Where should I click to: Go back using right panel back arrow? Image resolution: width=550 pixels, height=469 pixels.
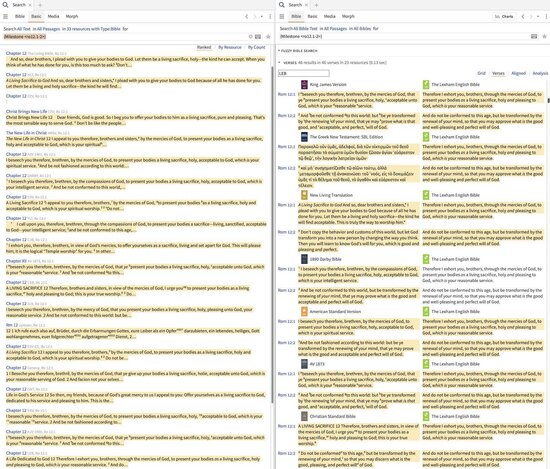[x=523, y=16]
